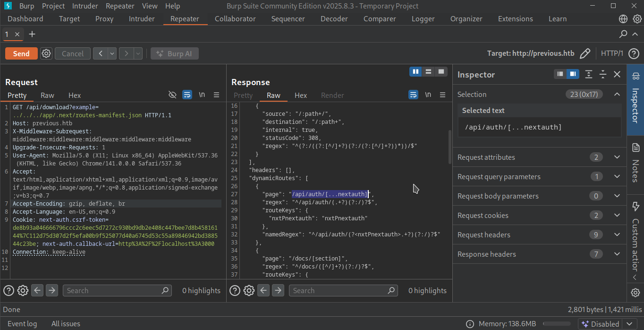The width and height of the screenshot is (644, 330).
Task: Toggle line wrap in Response panel
Action: coord(413,95)
